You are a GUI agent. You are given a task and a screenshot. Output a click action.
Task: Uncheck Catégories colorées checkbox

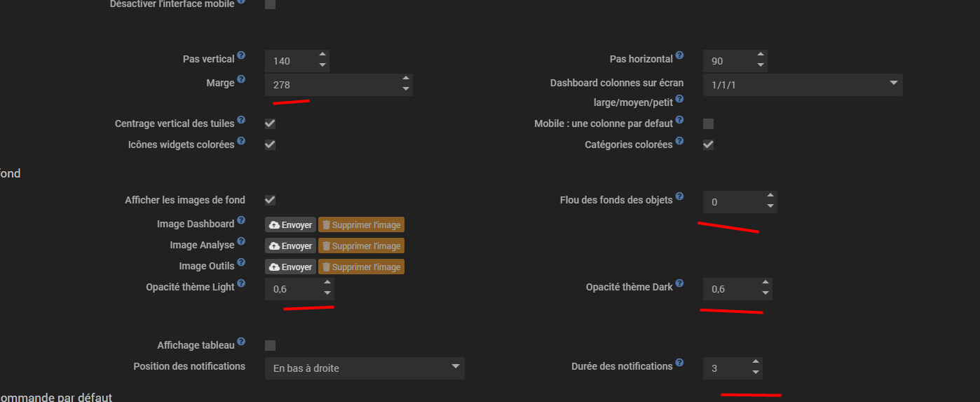coord(708,145)
